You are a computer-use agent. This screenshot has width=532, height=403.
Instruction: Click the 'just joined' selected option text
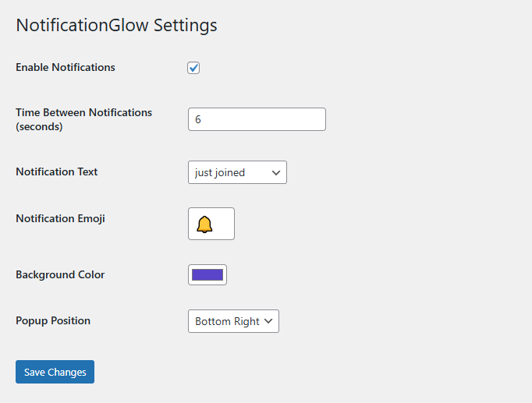tap(220, 173)
